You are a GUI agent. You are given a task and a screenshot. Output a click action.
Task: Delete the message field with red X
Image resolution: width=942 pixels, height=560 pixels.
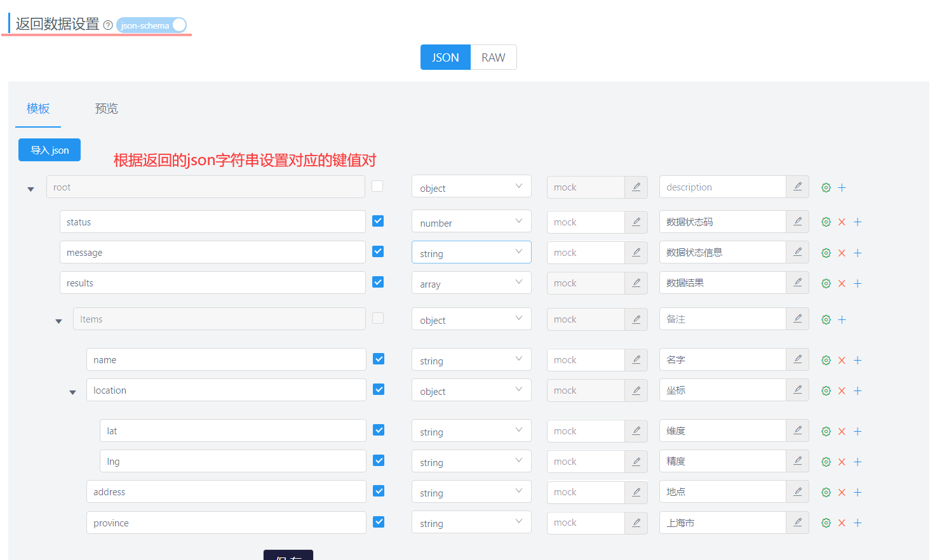[x=842, y=253]
